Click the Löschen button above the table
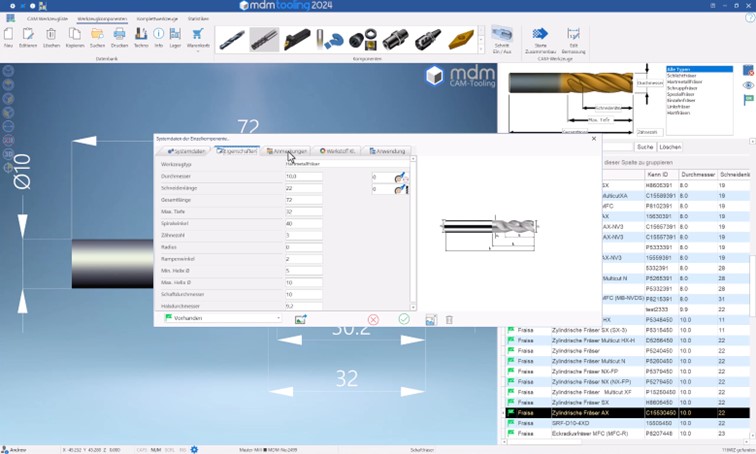The height and width of the screenshot is (454, 756). click(x=670, y=147)
